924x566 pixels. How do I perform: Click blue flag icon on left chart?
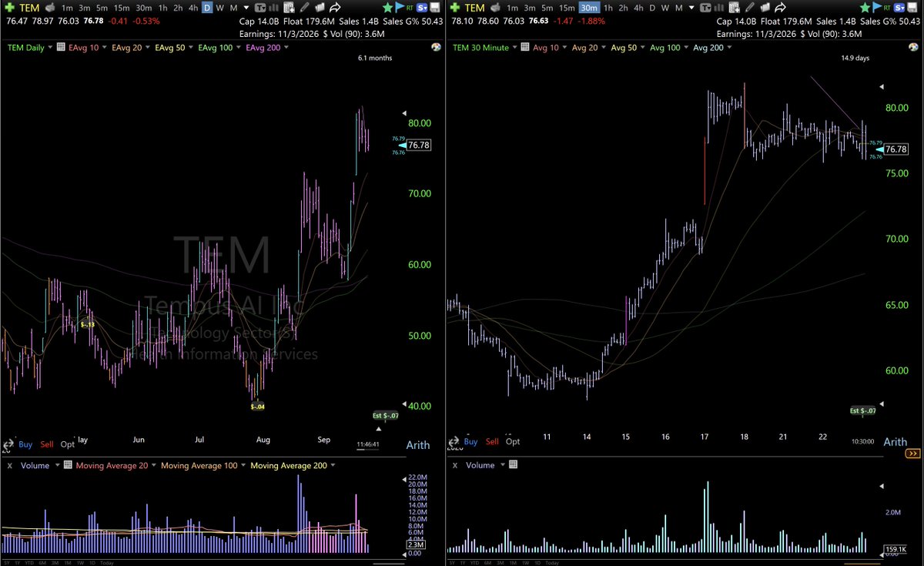pyautogui.click(x=400, y=8)
